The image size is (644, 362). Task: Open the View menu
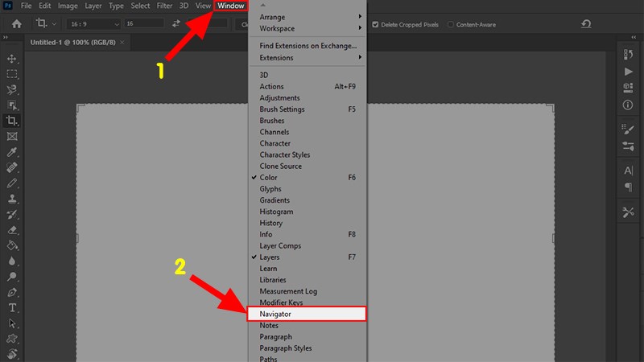pyautogui.click(x=203, y=6)
